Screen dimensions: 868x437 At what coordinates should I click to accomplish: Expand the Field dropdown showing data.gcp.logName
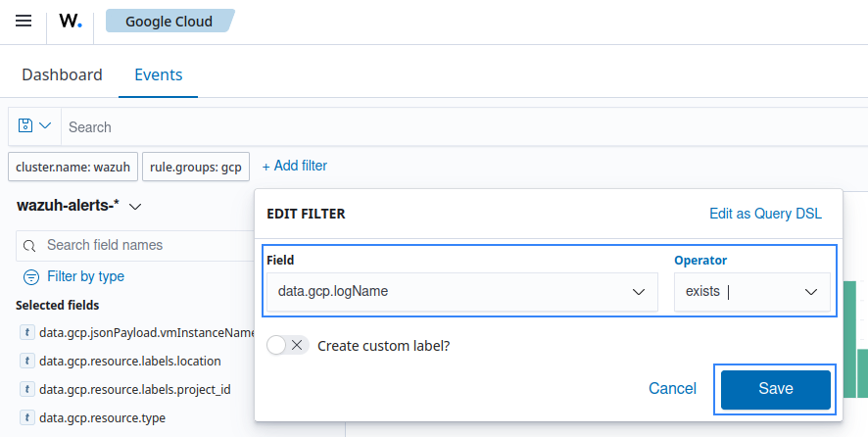point(461,292)
